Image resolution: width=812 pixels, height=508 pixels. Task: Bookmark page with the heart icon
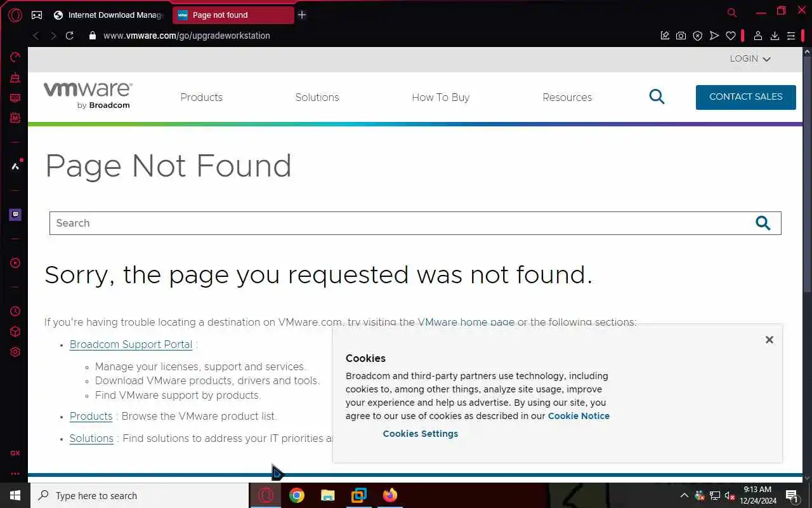pyautogui.click(x=731, y=36)
